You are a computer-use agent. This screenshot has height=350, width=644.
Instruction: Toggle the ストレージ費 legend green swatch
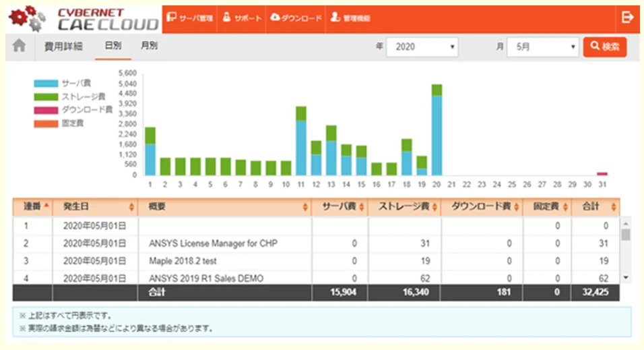[x=46, y=96]
